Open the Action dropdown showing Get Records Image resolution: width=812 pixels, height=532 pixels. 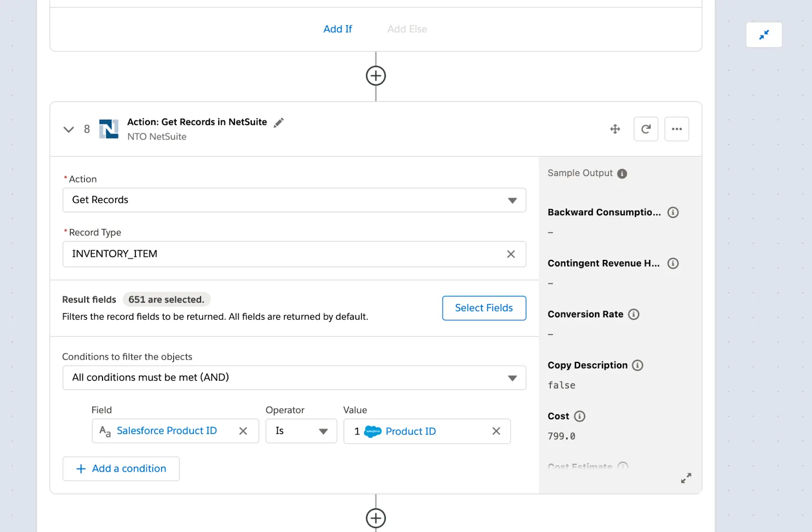(512, 200)
